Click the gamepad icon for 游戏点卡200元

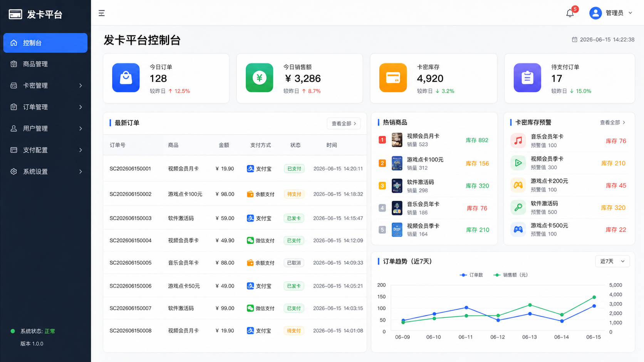tap(518, 185)
